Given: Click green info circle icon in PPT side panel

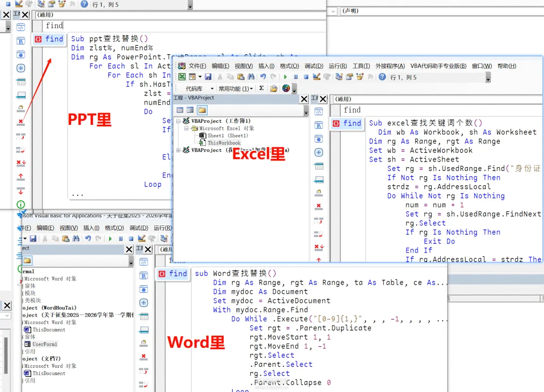Looking at the screenshot, I should click(21, 204).
